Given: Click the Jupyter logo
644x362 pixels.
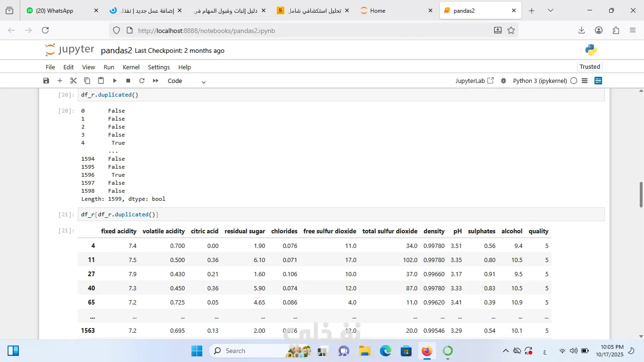Looking at the screenshot, I should [70, 50].
